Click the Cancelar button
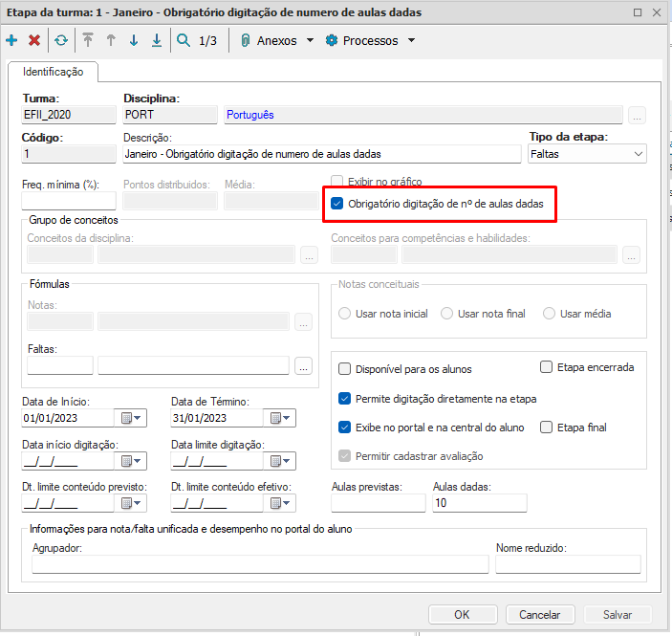Image resolution: width=672 pixels, height=636 pixels. [x=532, y=615]
